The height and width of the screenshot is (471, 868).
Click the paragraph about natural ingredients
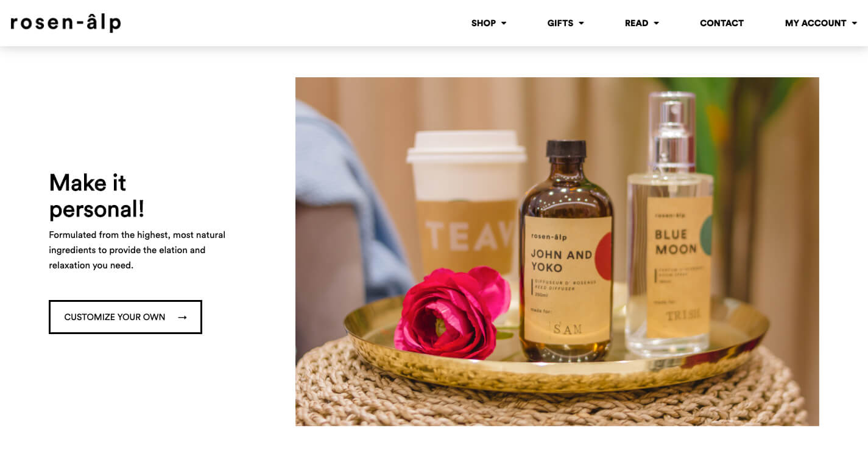(137, 250)
